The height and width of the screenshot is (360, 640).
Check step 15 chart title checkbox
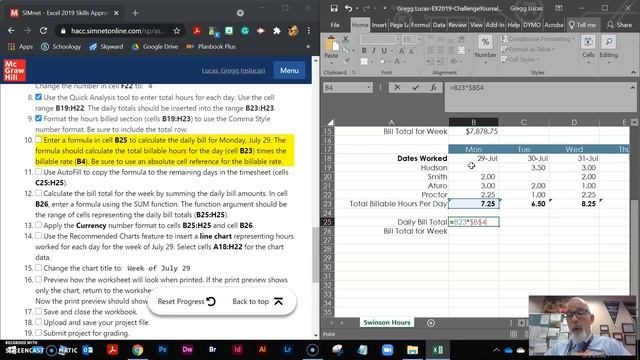pos(38,268)
